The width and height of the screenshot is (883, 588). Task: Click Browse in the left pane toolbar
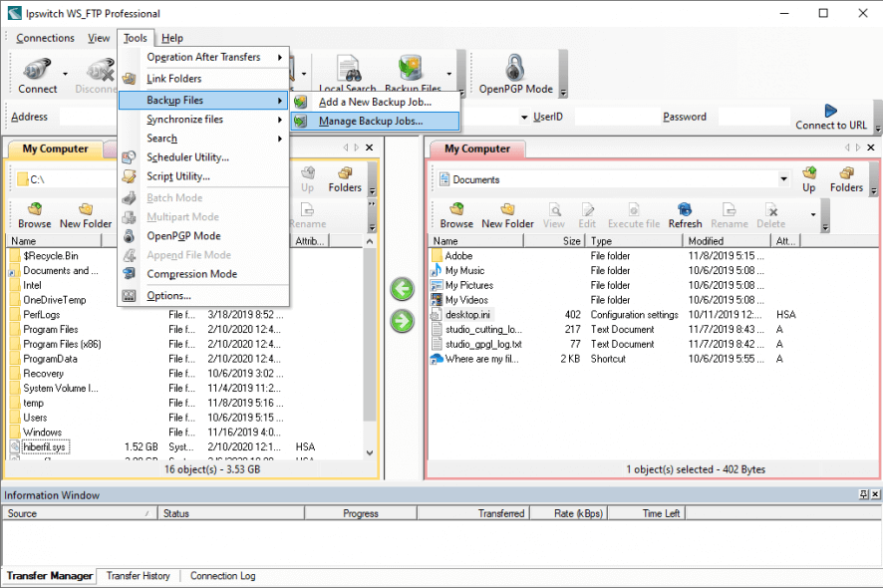[x=35, y=216]
